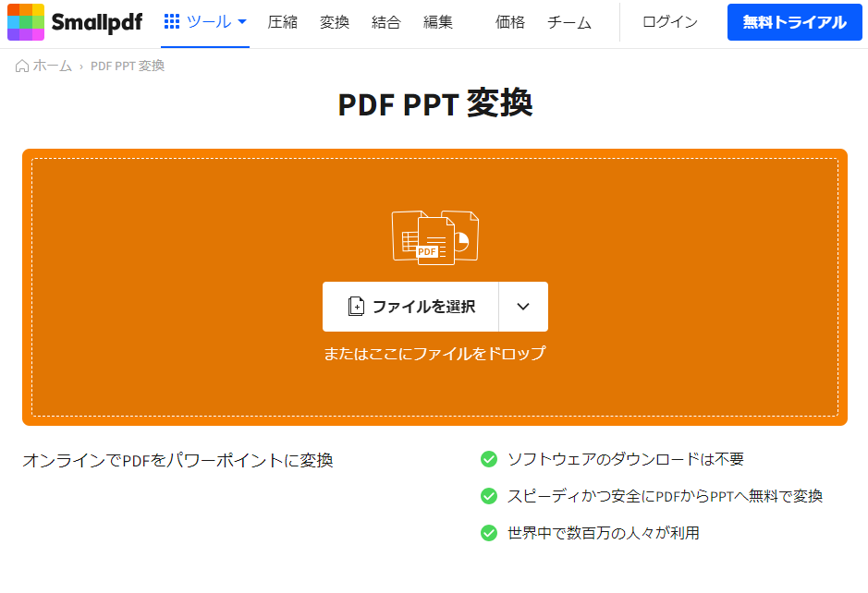Click the grid icon beside ツール
The height and width of the screenshot is (593, 868).
[x=172, y=21]
